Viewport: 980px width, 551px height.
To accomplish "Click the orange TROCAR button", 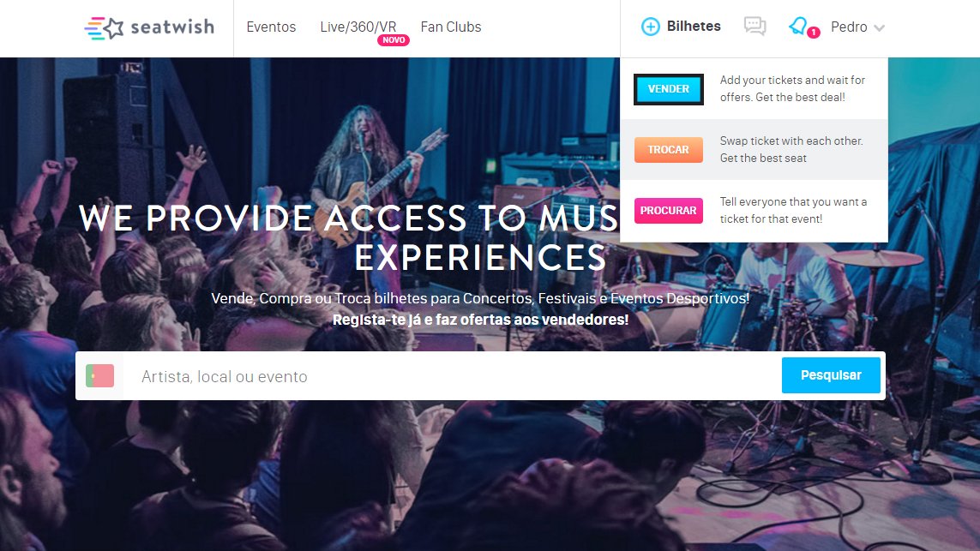I will tap(668, 150).
